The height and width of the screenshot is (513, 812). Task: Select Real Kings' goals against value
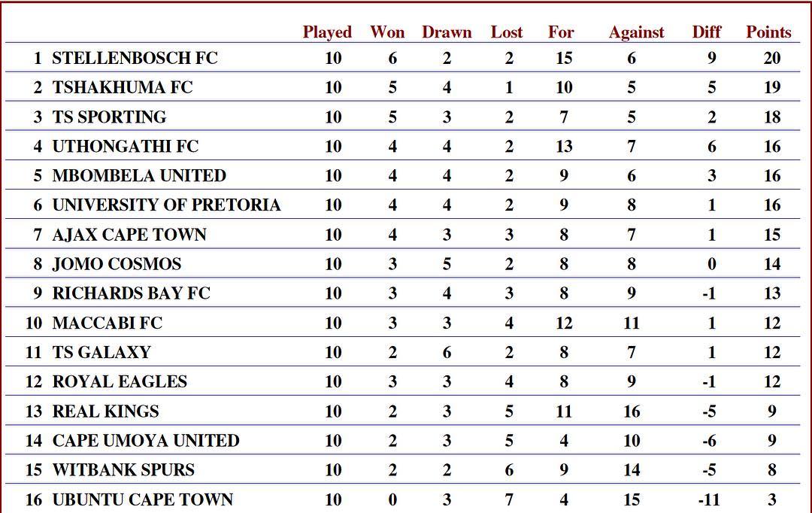point(632,411)
